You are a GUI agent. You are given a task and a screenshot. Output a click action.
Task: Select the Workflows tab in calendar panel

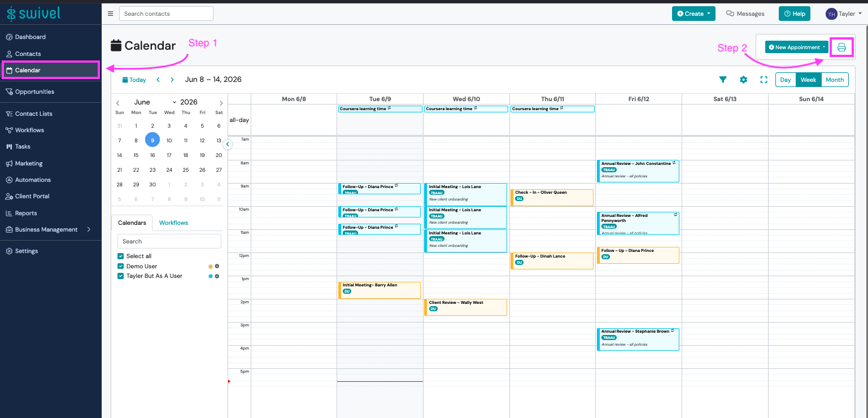173,223
